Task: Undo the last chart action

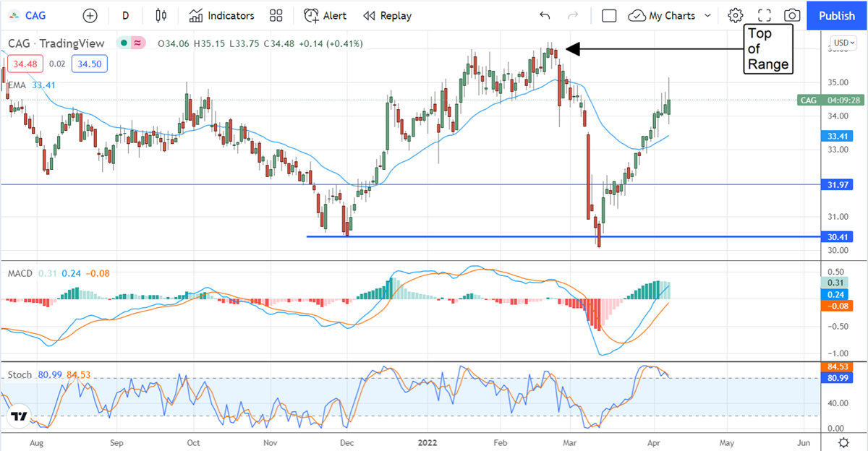Action: (545, 15)
